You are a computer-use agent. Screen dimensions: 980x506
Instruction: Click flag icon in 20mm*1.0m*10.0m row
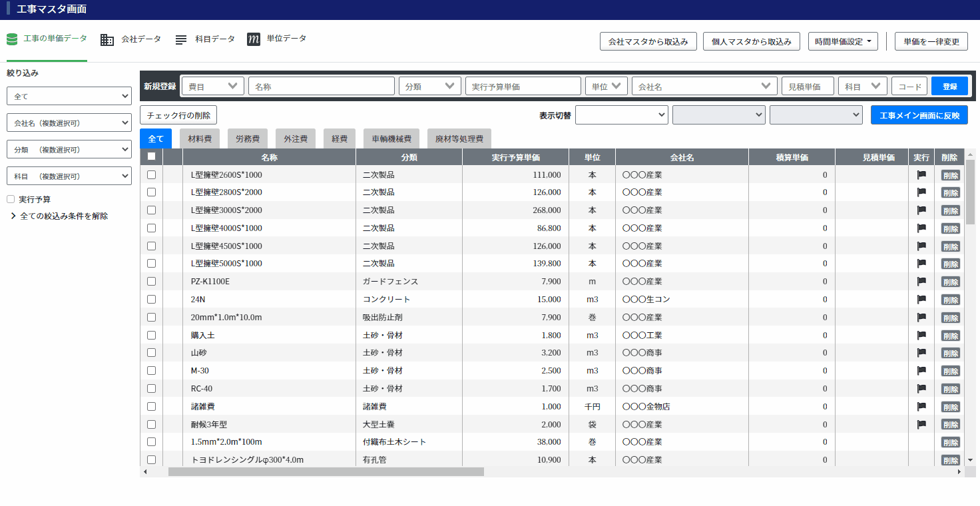[921, 318]
